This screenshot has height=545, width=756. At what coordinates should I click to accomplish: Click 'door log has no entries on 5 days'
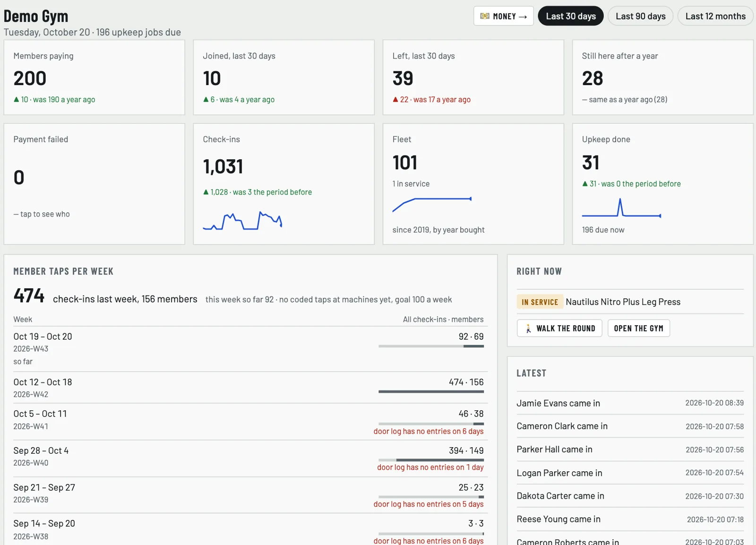429,504
